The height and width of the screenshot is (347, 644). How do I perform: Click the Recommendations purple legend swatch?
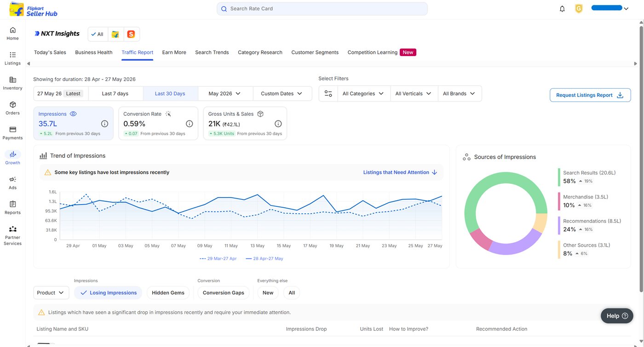pos(559,225)
